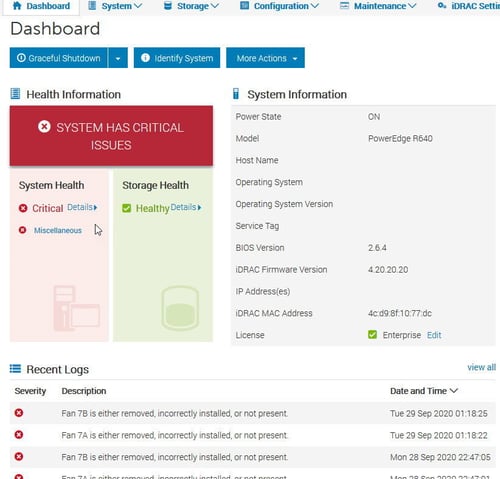This screenshot has width=500, height=479.
Task: Click the faded storage cylinder in Storage Health
Action: (180, 308)
